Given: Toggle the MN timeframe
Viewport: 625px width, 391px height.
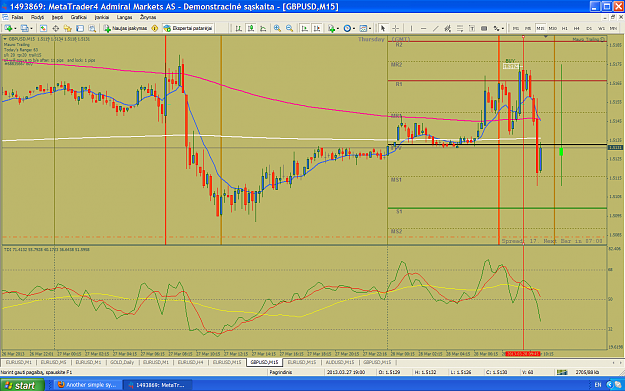Looking at the screenshot, I should pos(613,28).
